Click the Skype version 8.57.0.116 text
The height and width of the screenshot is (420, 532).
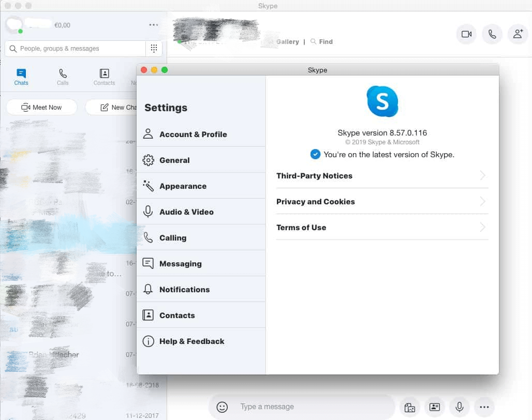point(382,132)
